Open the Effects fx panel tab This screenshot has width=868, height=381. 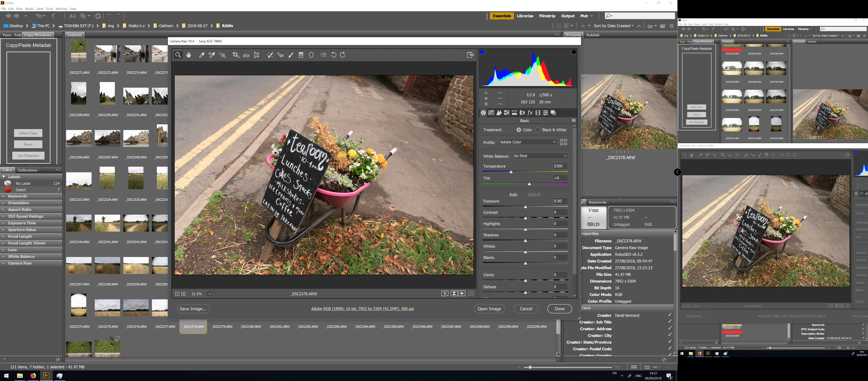(x=530, y=113)
